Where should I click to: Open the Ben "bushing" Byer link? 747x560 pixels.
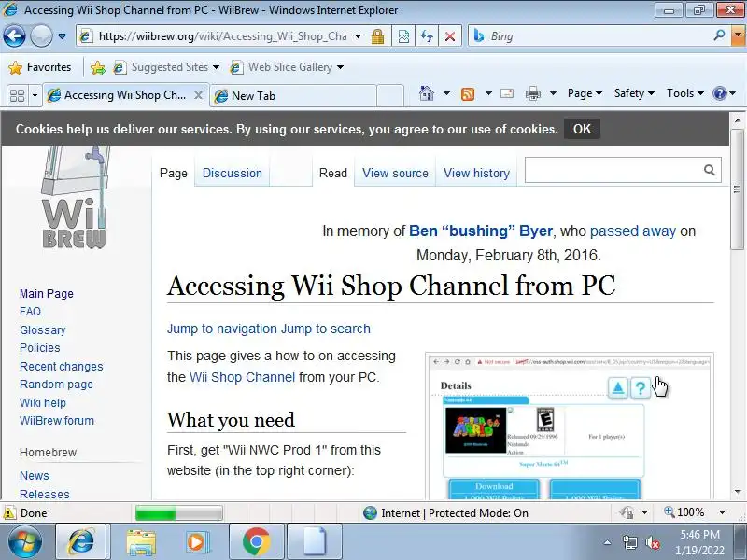pos(481,231)
